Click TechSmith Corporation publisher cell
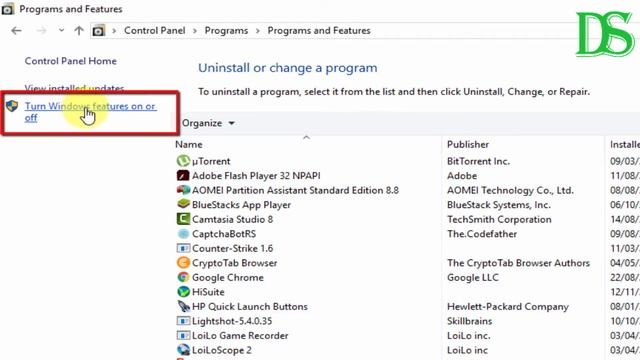640x360 pixels. pos(499,219)
